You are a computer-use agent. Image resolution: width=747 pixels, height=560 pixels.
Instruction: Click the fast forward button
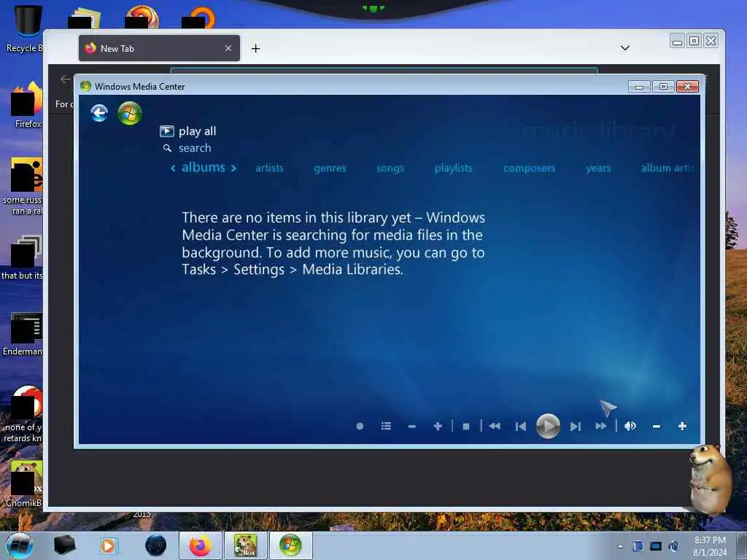coord(601,426)
